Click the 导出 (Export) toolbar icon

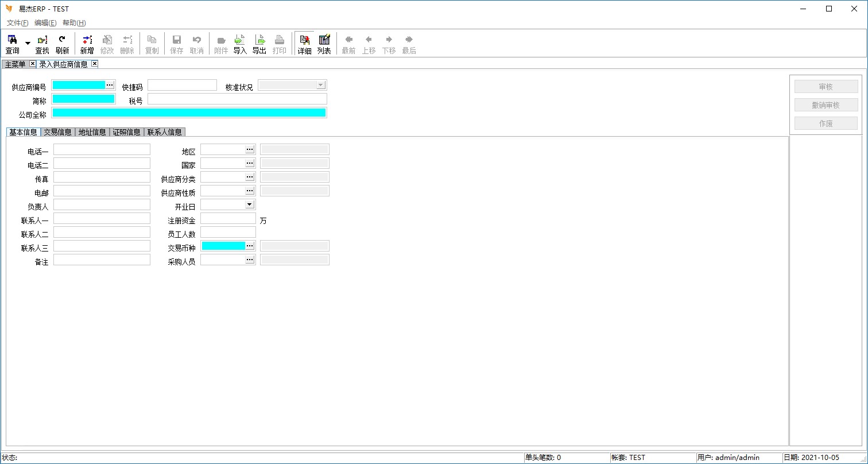(x=259, y=44)
